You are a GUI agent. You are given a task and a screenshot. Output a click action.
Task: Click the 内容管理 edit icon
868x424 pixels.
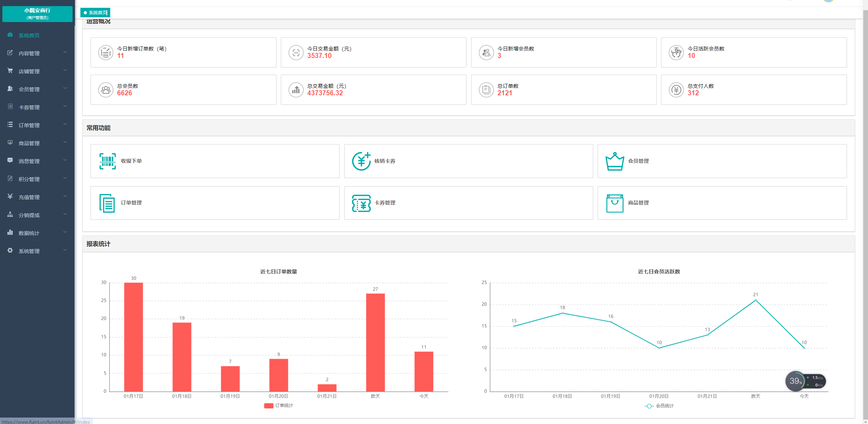point(10,53)
